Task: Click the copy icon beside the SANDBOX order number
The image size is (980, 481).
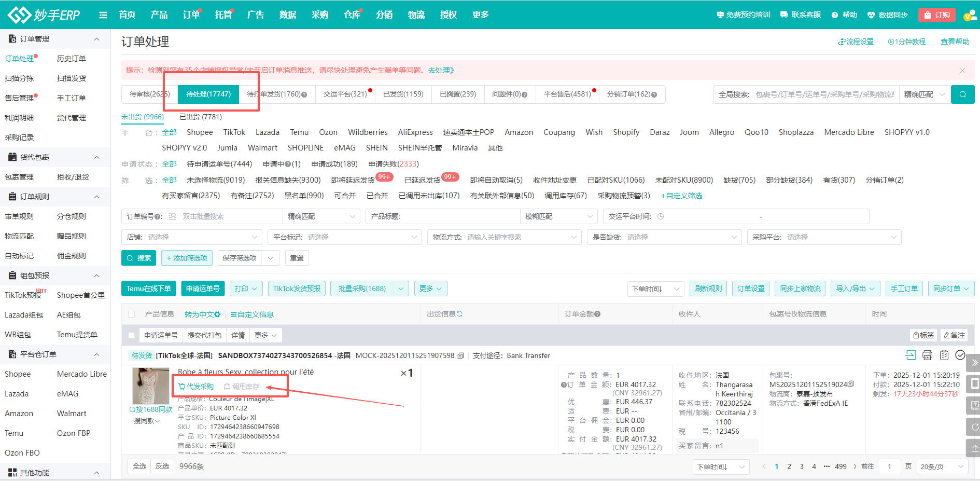Action: pyautogui.click(x=460, y=356)
